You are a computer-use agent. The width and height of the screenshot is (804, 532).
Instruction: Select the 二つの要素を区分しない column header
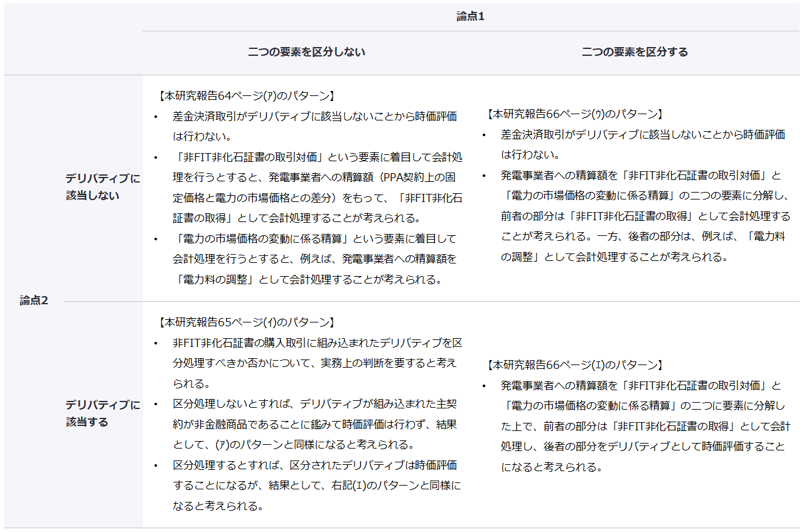click(x=306, y=52)
